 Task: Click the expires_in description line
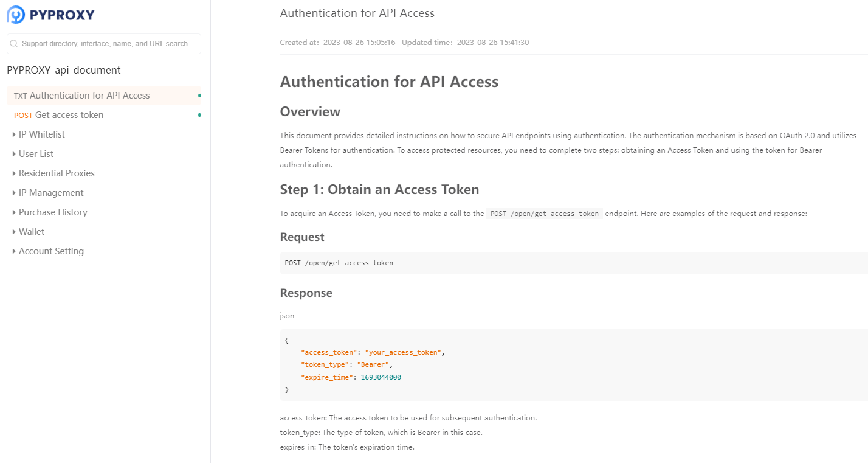point(347,447)
